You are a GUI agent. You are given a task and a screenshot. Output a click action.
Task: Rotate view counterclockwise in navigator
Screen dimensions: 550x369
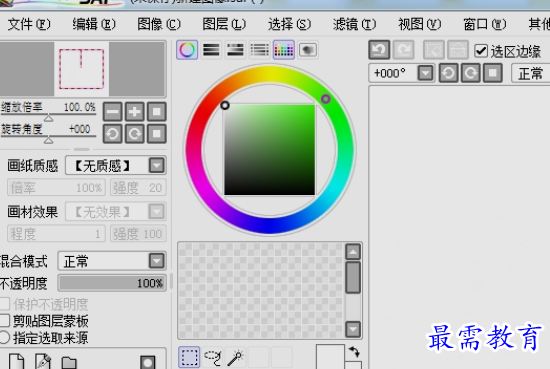click(x=113, y=134)
